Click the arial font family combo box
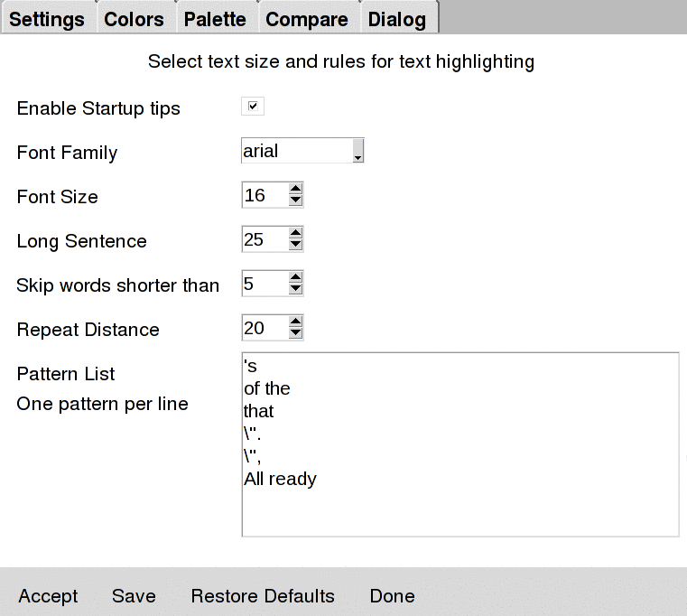This screenshot has width=687, height=616. 302,151
